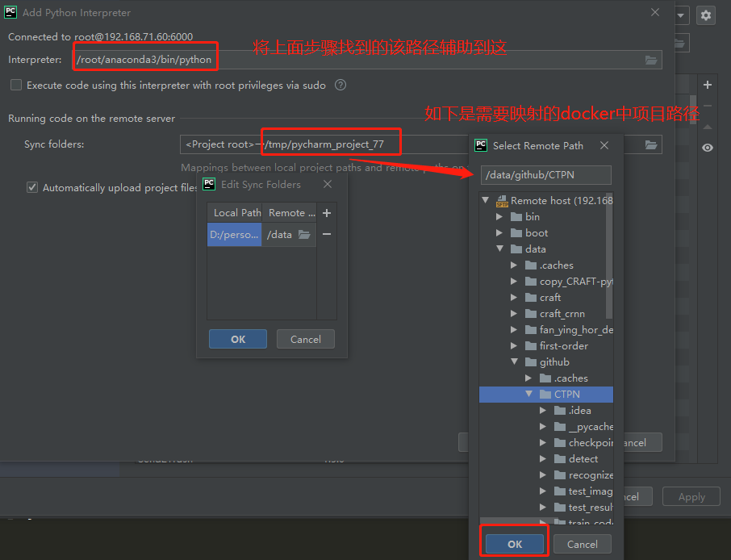Close the Edit Sync Folders dialog
This screenshot has height=560, width=731.
pyautogui.click(x=328, y=184)
